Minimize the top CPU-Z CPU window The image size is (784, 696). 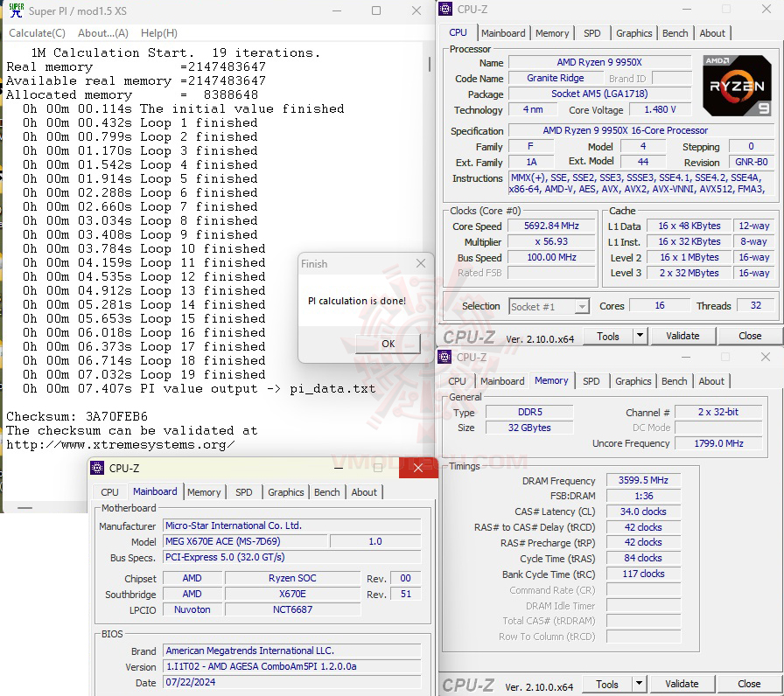pos(687,9)
